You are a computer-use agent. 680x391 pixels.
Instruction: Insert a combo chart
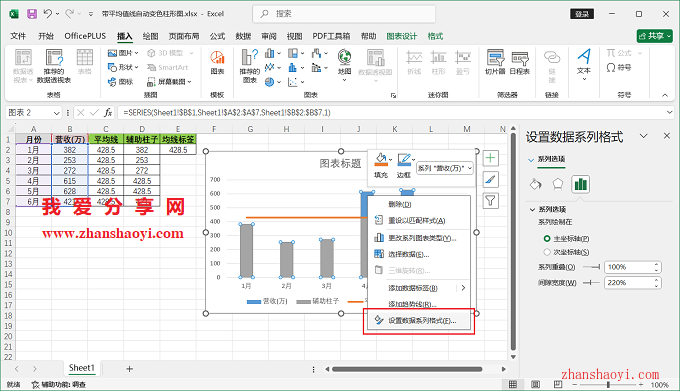(319, 68)
